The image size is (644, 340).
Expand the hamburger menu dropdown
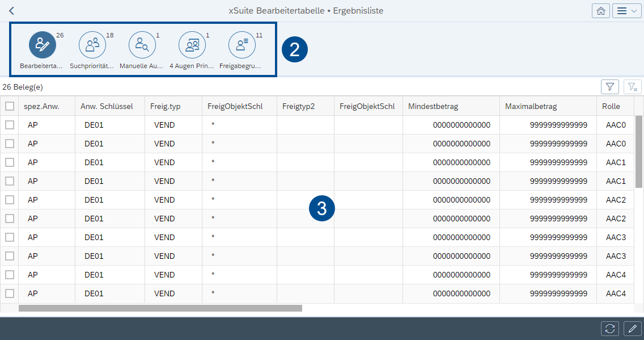626,10
